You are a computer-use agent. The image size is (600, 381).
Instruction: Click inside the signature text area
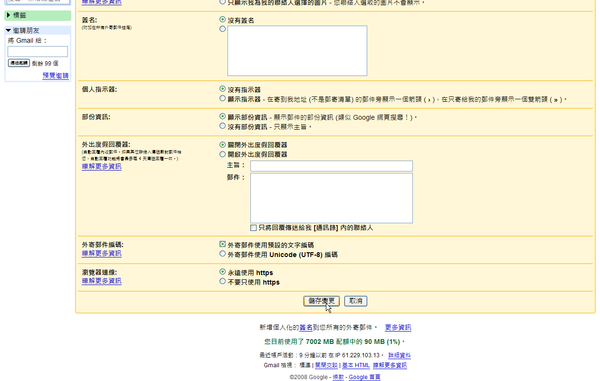coord(297,50)
